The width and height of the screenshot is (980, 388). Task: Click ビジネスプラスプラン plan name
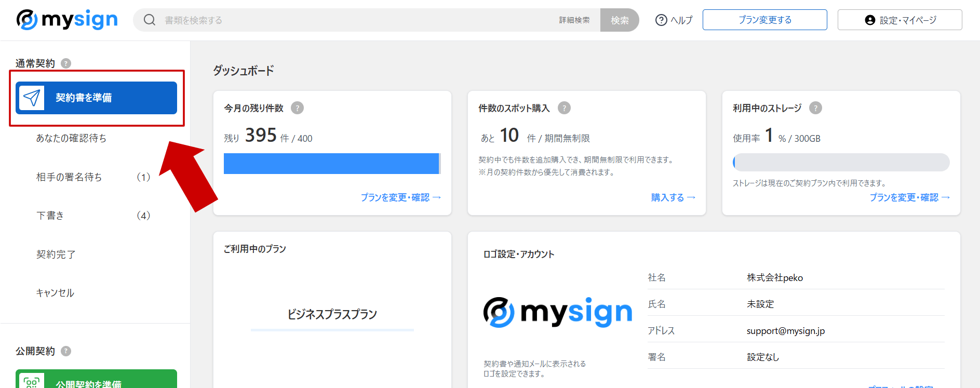pyautogui.click(x=332, y=314)
